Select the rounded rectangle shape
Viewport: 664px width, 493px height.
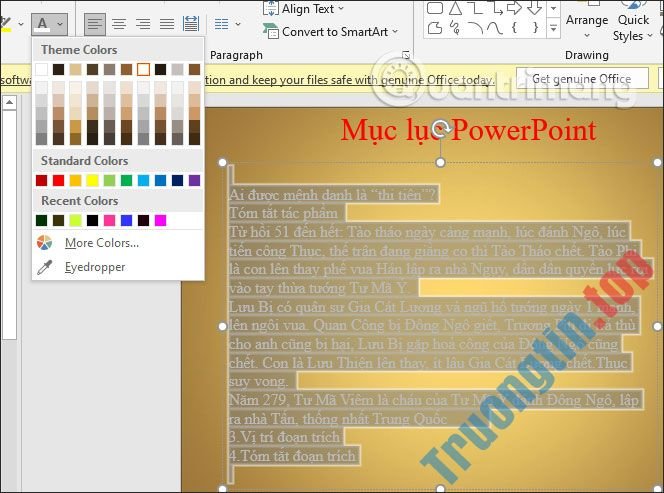(x=435, y=8)
